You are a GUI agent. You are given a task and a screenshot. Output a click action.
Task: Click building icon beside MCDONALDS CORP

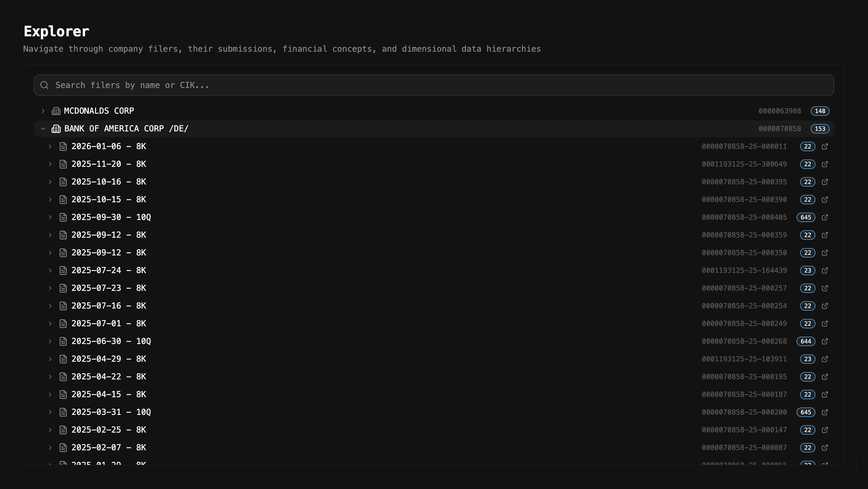coord(56,111)
